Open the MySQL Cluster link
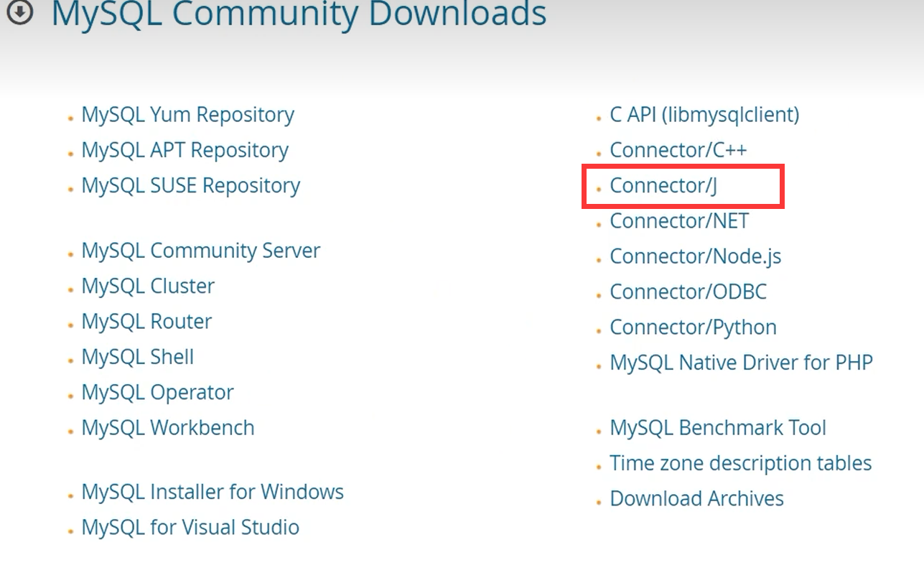924x573 pixels. click(148, 286)
